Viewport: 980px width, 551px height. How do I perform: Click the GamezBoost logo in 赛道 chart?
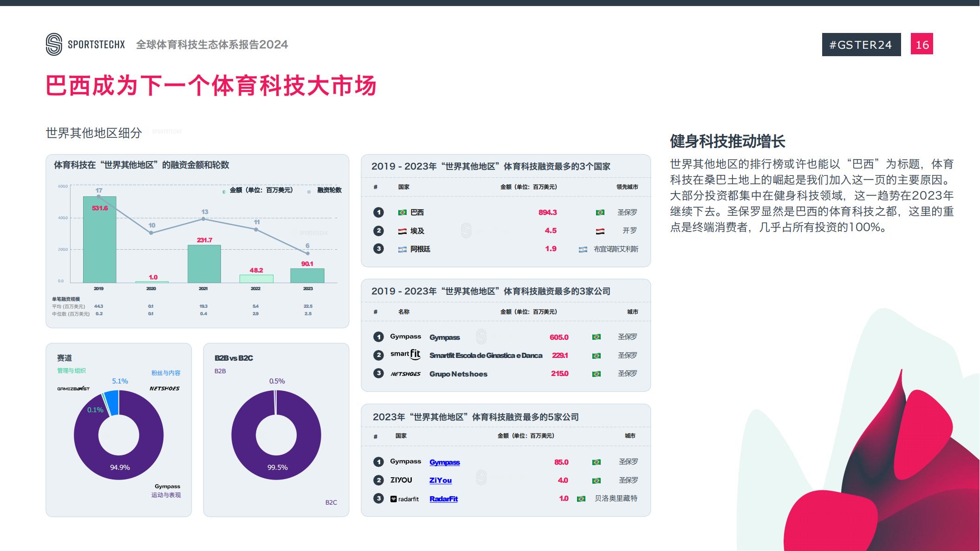[x=73, y=389]
